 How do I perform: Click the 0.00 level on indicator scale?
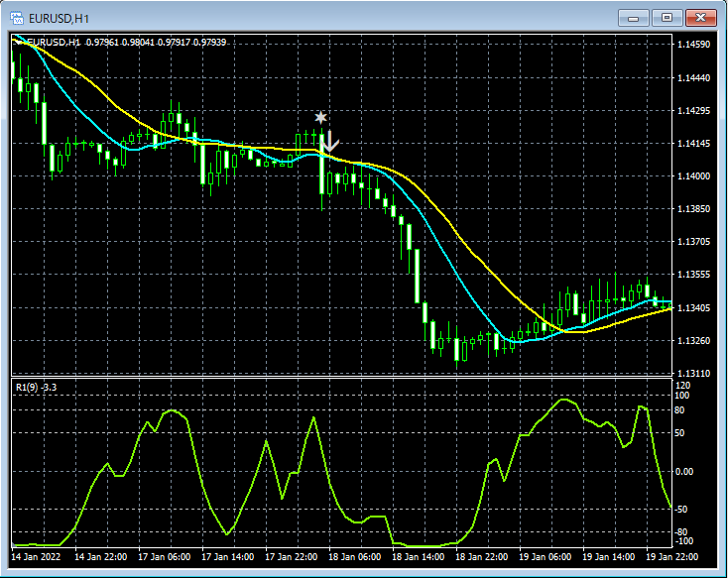click(685, 471)
